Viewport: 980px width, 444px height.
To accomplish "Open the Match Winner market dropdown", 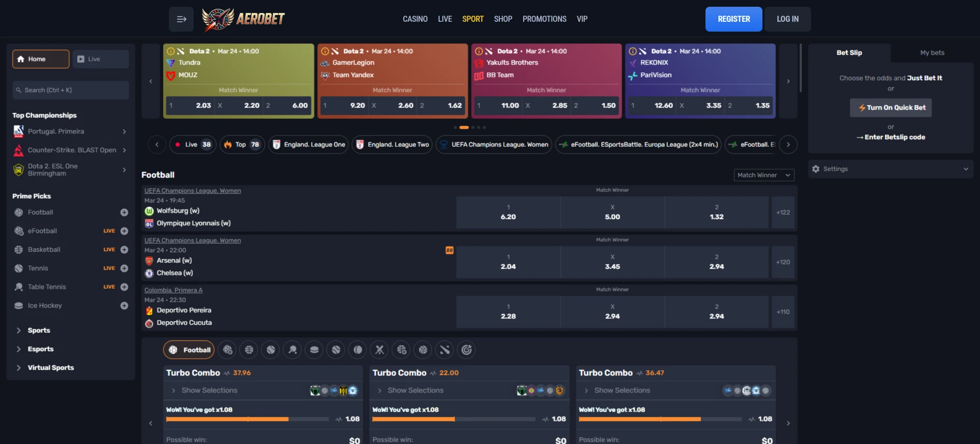I will (764, 175).
